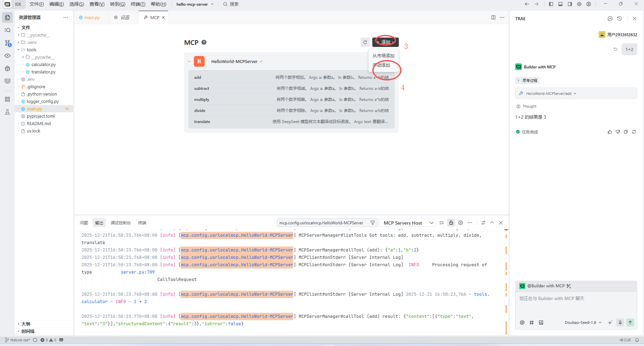Click the filter funnel icon in output

[373, 223]
